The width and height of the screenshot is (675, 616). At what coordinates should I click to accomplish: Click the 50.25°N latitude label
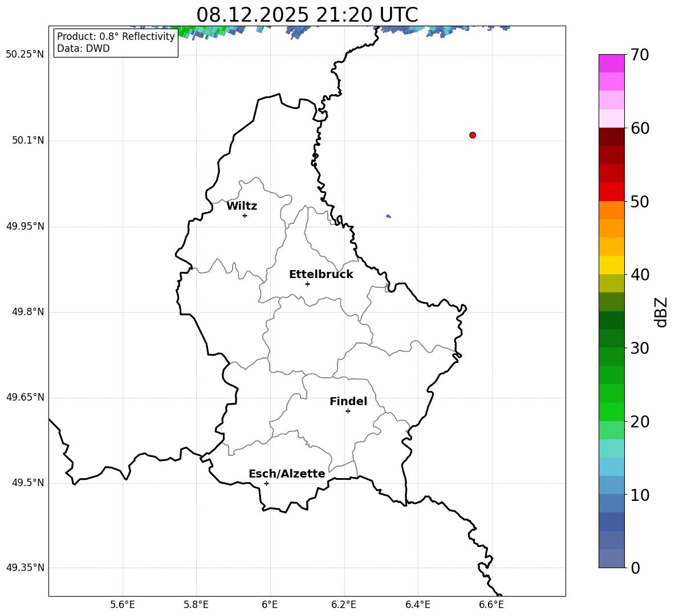pyautogui.click(x=25, y=55)
